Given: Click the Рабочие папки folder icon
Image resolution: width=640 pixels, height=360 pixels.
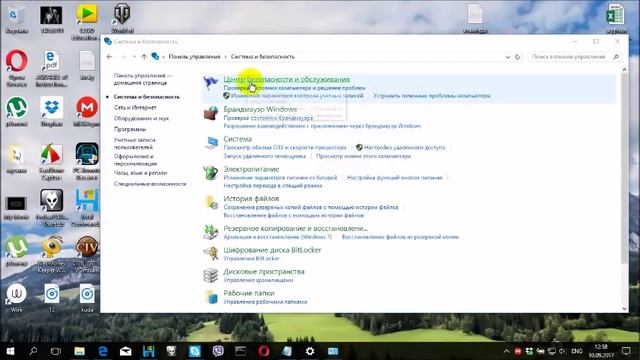Looking at the screenshot, I should tap(211, 297).
